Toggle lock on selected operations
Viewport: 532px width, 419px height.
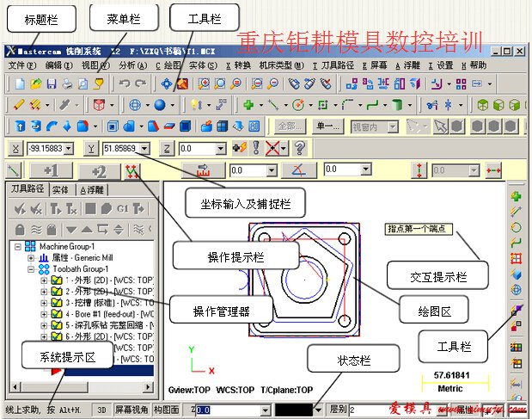(20, 230)
